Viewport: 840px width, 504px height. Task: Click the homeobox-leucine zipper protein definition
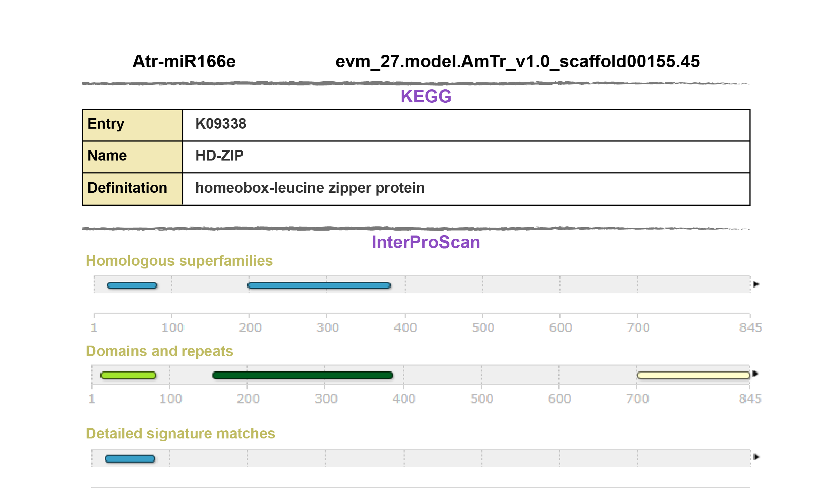tap(310, 188)
